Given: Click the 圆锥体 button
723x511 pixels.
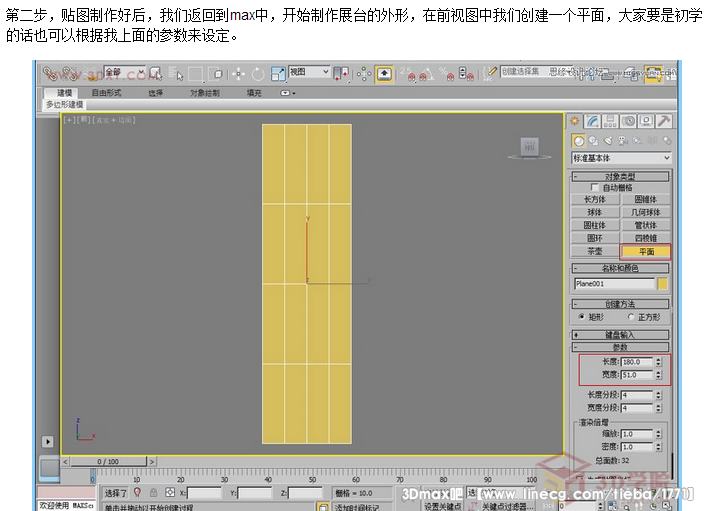Looking at the screenshot, I should pyautogui.click(x=646, y=199).
